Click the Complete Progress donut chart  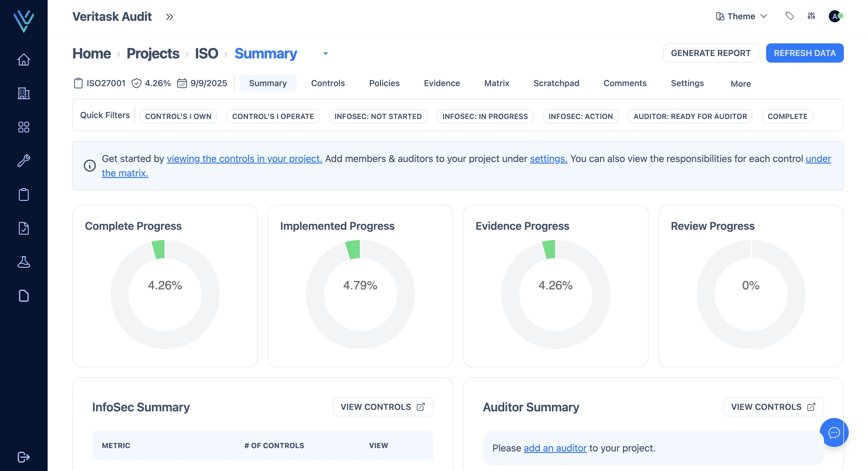click(x=165, y=294)
